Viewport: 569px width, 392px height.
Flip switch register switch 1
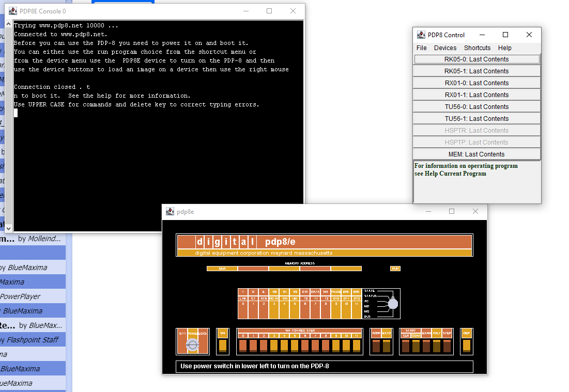click(253, 345)
